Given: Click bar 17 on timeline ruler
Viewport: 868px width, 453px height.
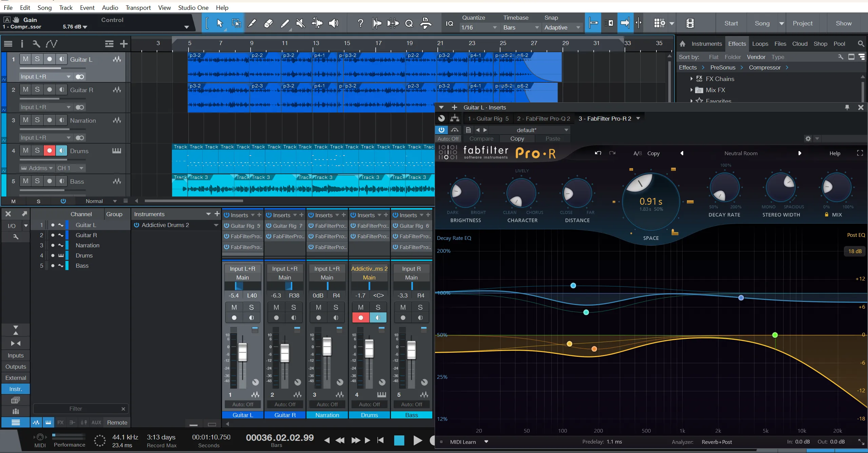Looking at the screenshot, I should pos(378,43).
